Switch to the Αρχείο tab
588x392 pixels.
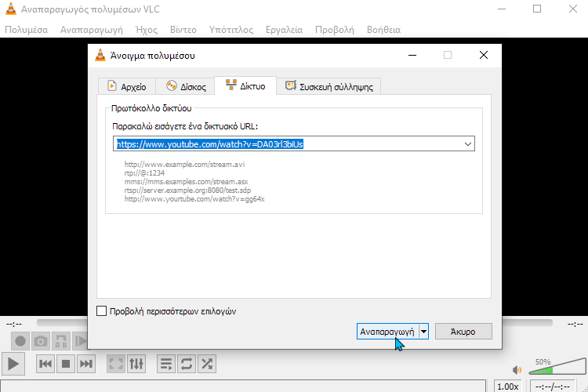click(127, 87)
